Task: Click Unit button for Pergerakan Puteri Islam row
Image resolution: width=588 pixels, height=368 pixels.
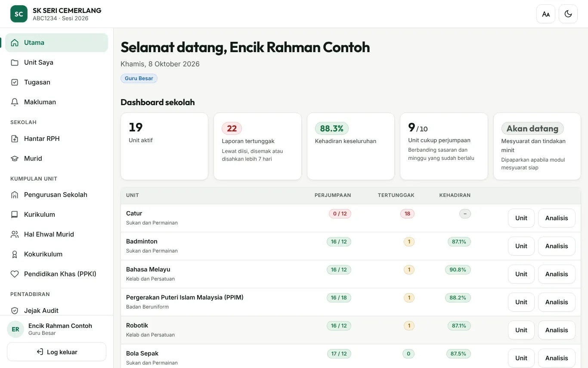Action: click(521, 302)
